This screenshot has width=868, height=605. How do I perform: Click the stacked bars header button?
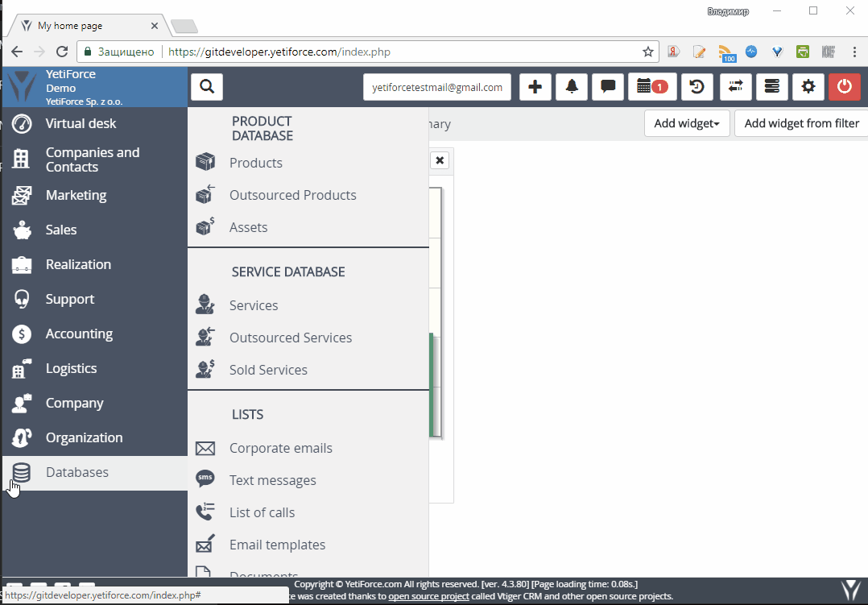click(x=771, y=87)
